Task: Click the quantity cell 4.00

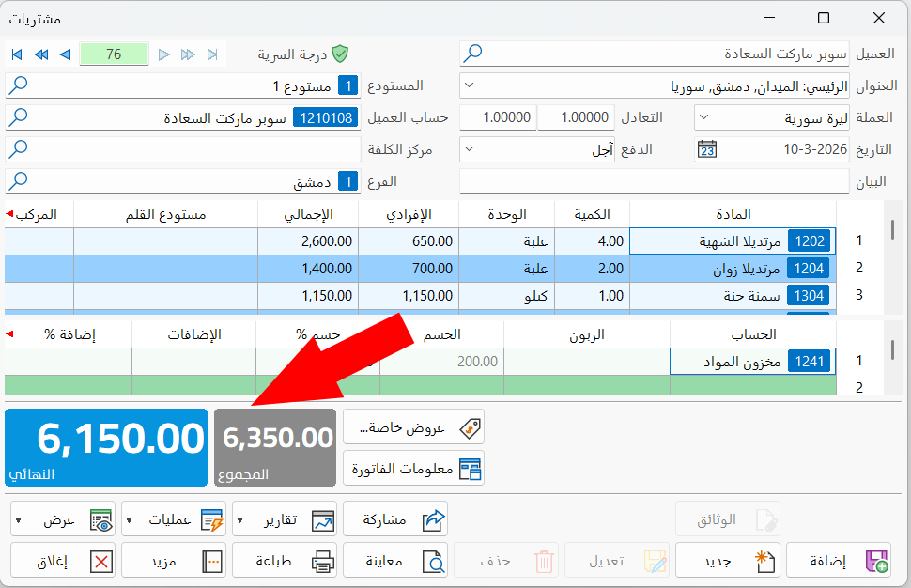Action: [592, 241]
